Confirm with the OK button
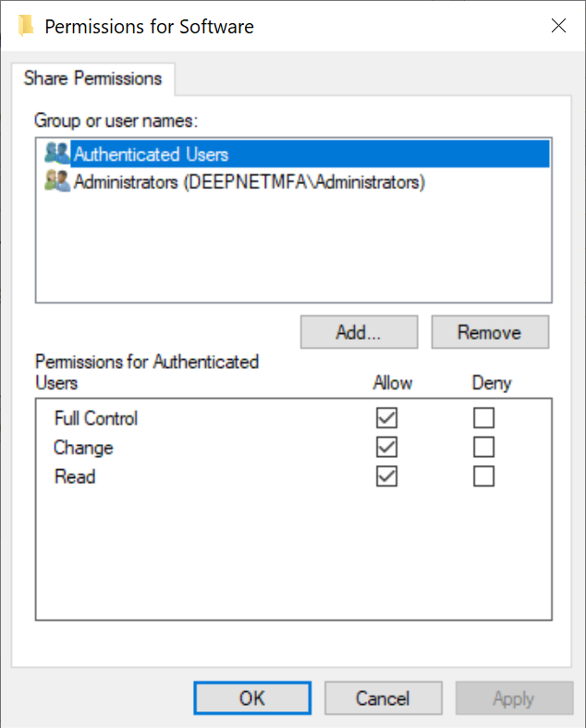The height and width of the screenshot is (728, 586). [252, 698]
